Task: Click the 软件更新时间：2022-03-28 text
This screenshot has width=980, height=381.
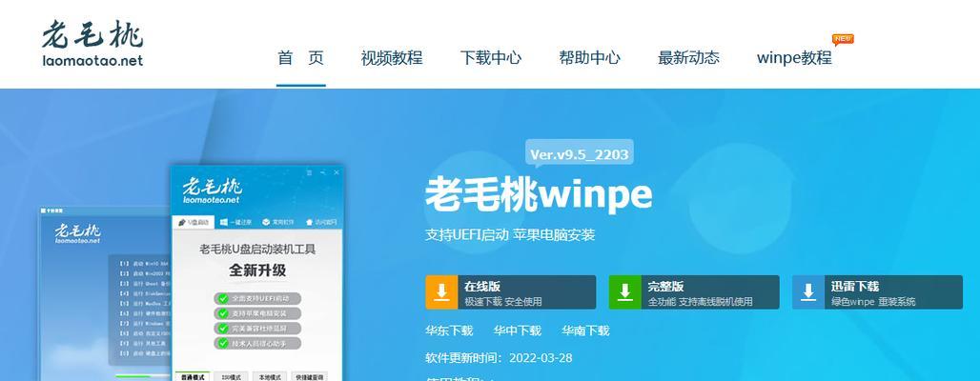Action: click(499, 358)
